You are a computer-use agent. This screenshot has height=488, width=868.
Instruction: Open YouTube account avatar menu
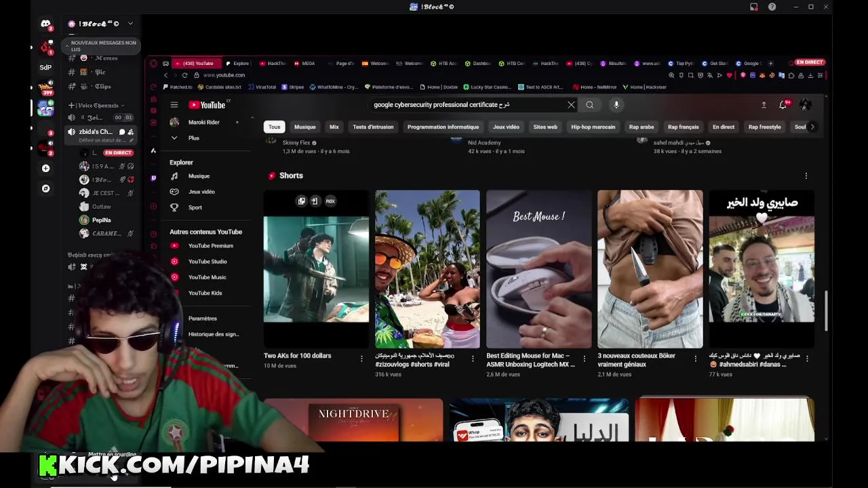(x=806, y=104)
